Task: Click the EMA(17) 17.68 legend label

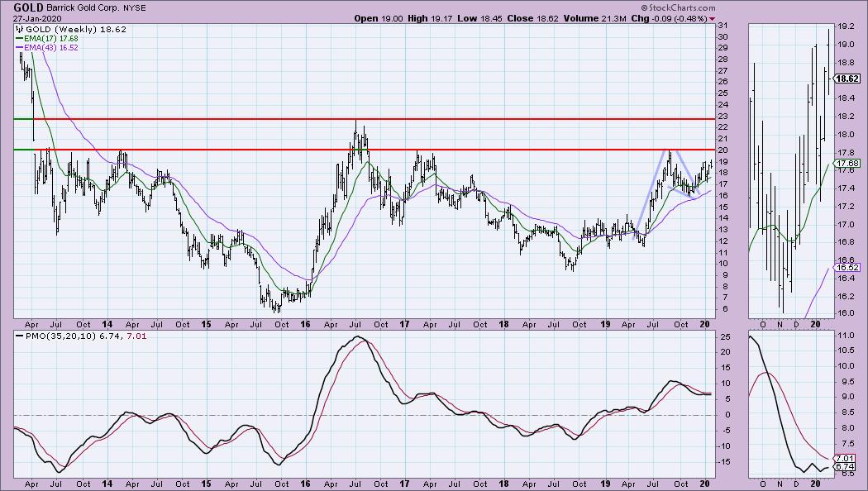Action: [51, 39]
